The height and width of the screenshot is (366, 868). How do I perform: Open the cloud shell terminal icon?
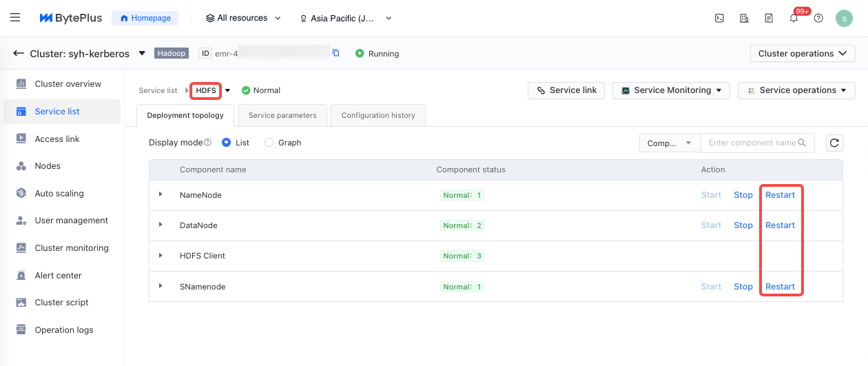pos(719,19)
